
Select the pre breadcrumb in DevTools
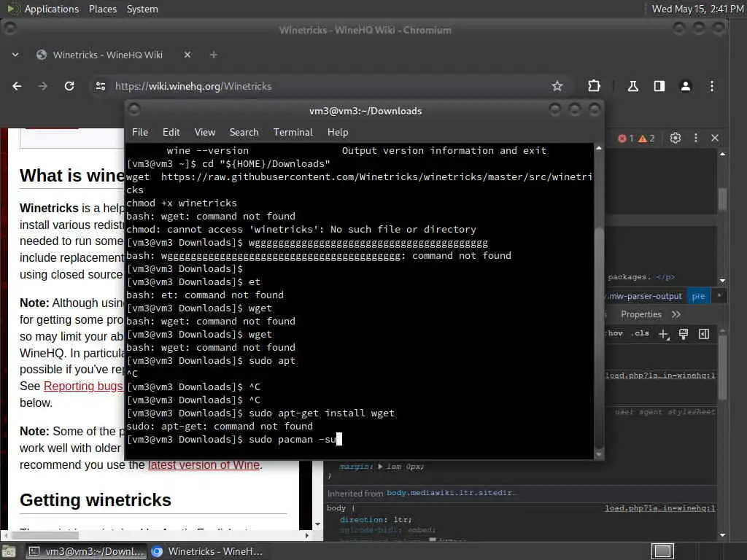pyautogui.click(x=698, y=296)
